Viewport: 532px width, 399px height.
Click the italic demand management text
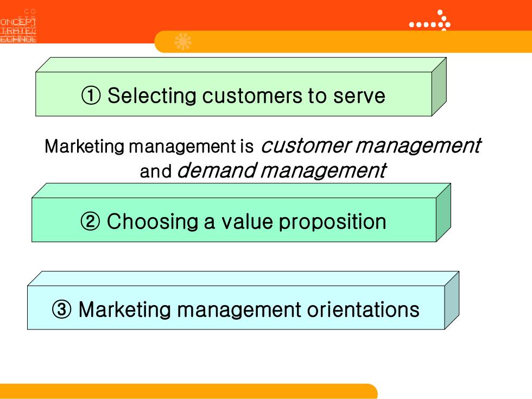[x=282, y=170]
